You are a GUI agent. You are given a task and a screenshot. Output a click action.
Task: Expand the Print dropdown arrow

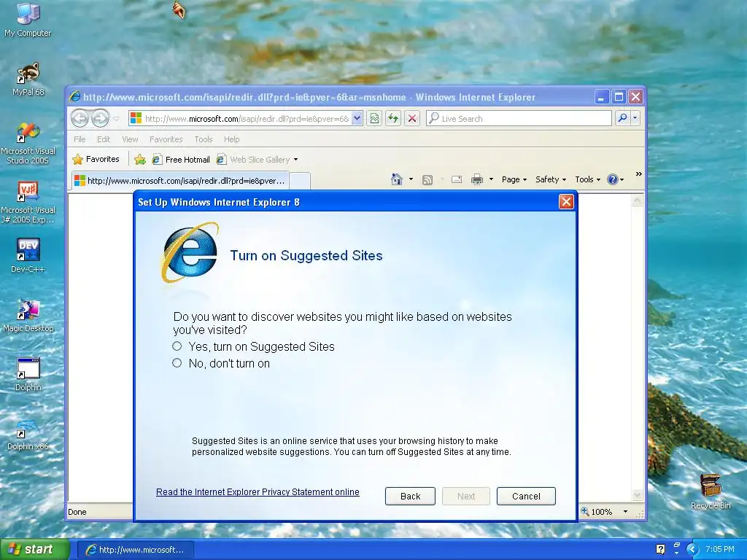pyautogui.click(x=491, y=179)
